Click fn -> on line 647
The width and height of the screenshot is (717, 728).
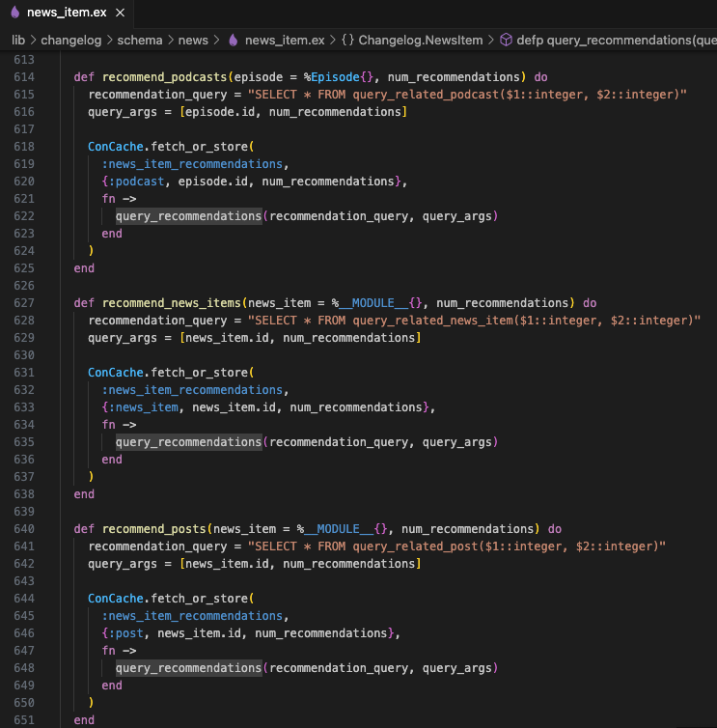[119, 651]
